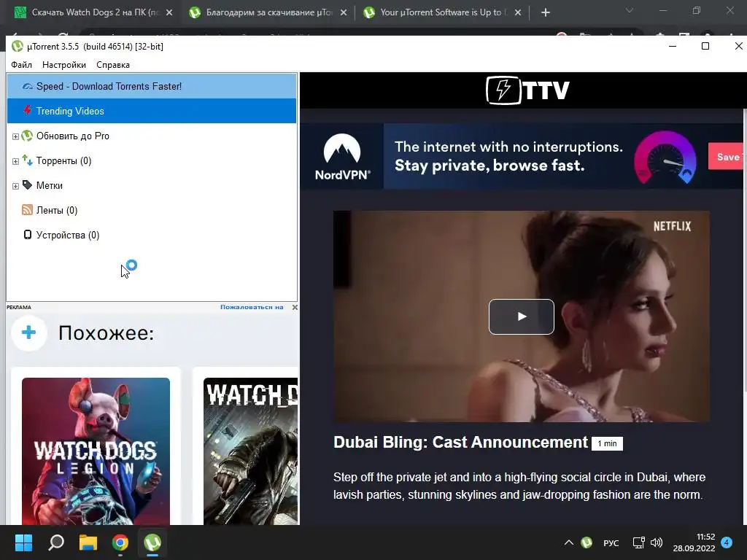
Task: Open network status tray icon
Action: coord(638,542)
